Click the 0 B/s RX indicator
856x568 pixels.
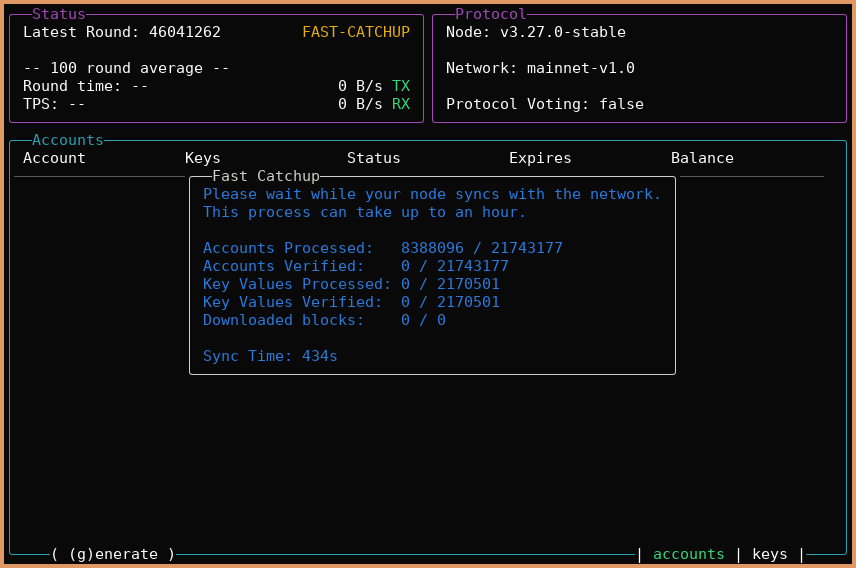tap(374, 104)
